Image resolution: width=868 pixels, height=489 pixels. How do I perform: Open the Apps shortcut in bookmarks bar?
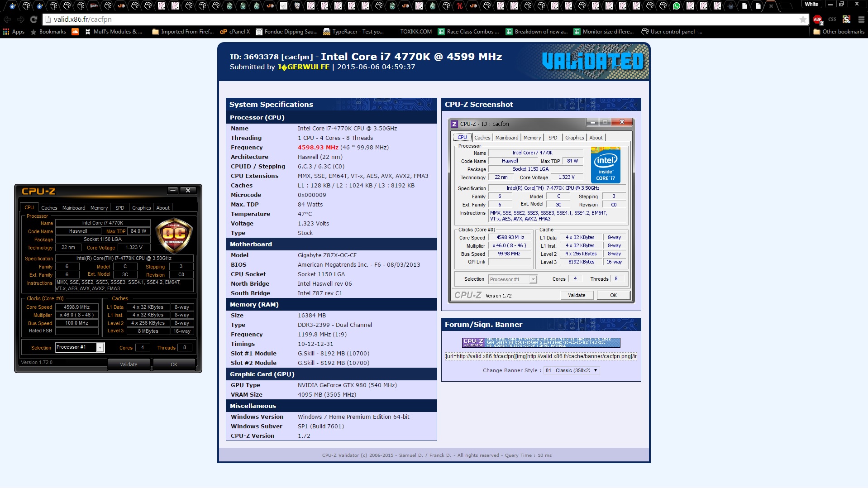click(x=14, y=32)
